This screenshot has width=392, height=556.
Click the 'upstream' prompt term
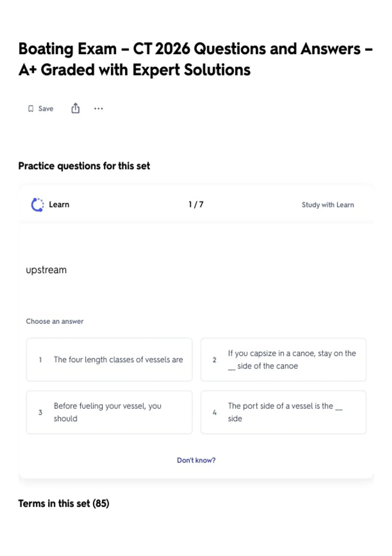coord(46,270)
